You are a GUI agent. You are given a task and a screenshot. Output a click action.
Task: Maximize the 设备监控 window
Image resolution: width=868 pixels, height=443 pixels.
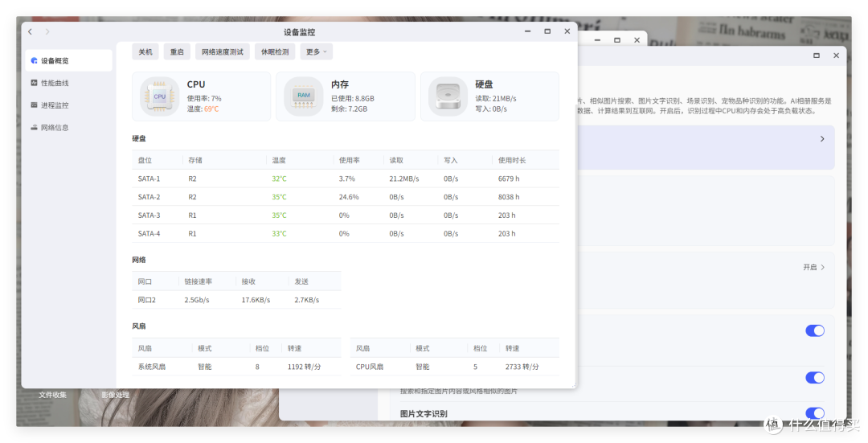coord(547,31)
